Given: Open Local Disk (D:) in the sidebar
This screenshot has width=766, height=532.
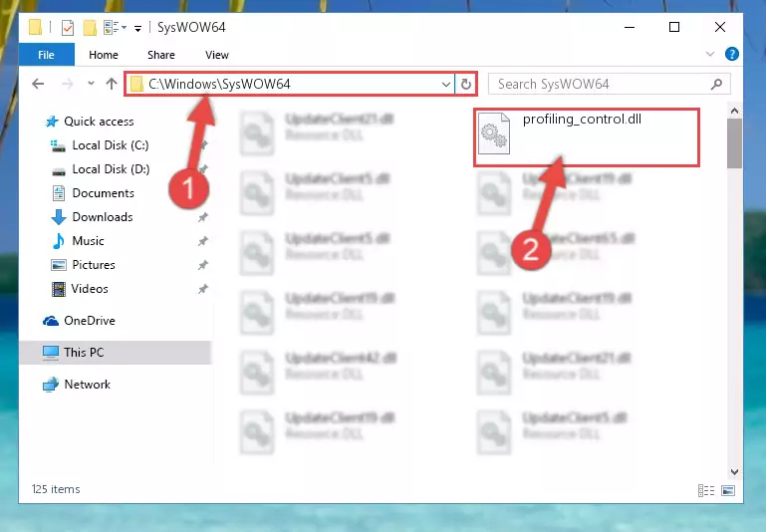Looking at the screenshot, I should pyautogui.click(x=111, y=169).
